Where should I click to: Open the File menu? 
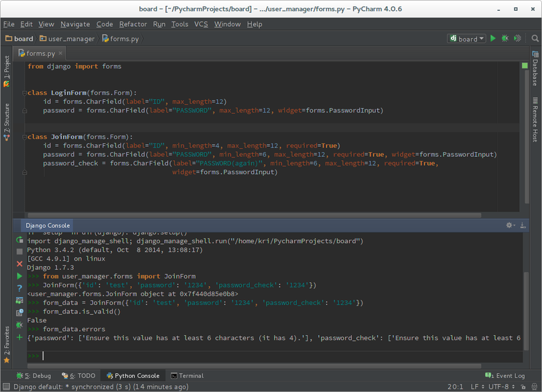(x=9, y=24)
